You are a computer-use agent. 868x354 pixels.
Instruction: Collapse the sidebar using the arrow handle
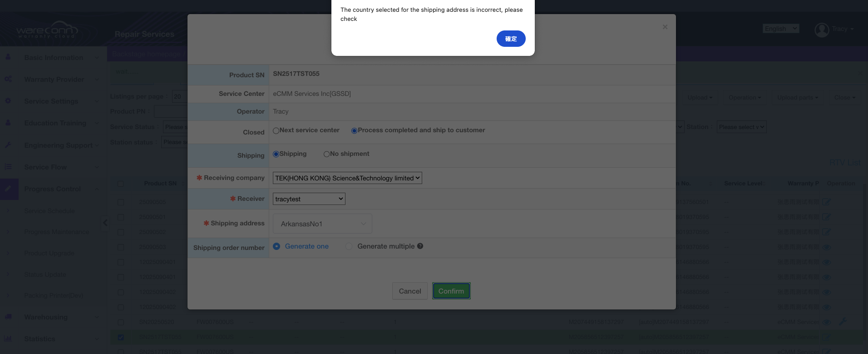105,223
